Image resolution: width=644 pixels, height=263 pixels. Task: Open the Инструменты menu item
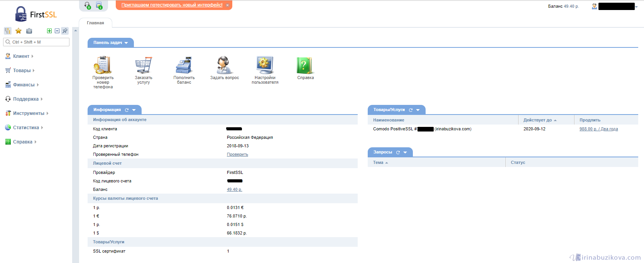[x=29, y=113]
